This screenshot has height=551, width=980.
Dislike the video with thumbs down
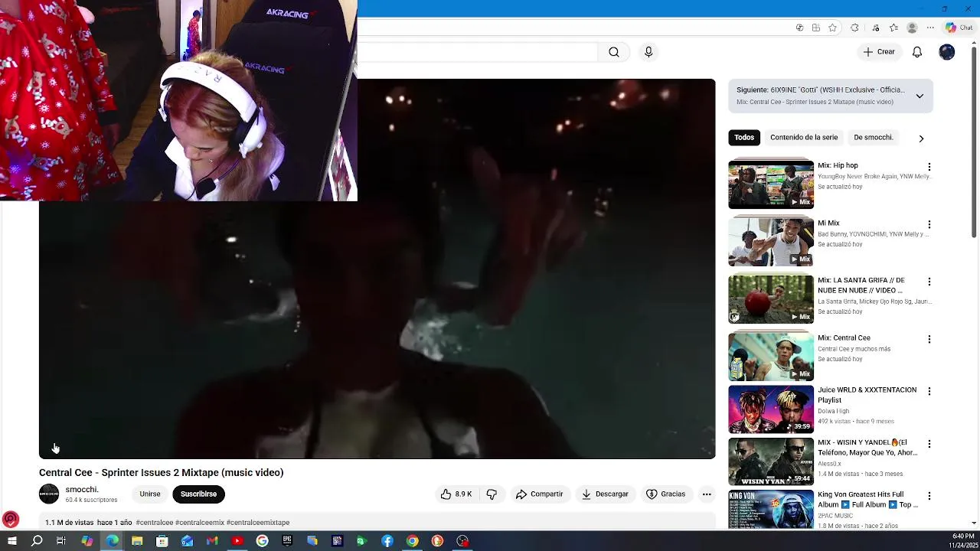[492, 494]
